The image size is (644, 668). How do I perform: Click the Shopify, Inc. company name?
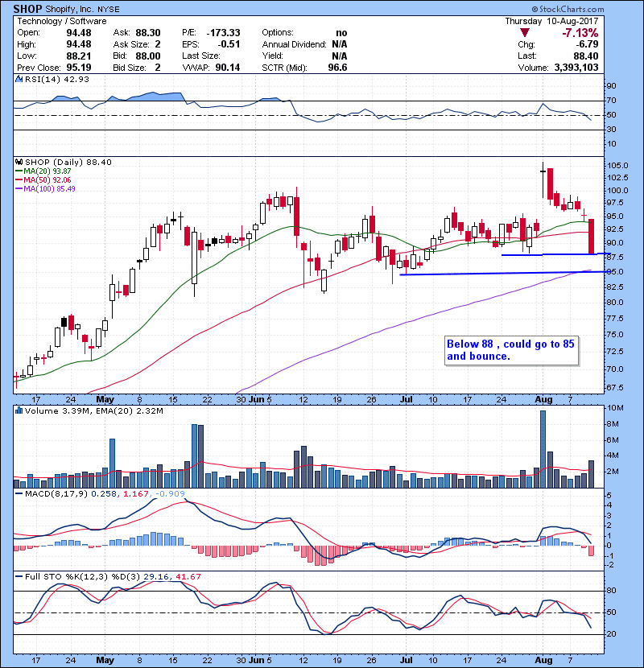coord(69,9)
